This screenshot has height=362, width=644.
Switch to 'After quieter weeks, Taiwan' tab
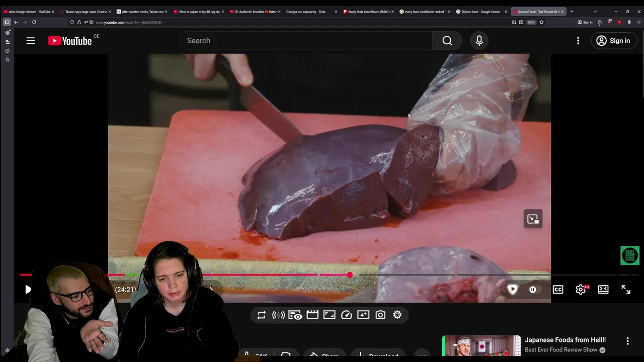click(141, 12)
